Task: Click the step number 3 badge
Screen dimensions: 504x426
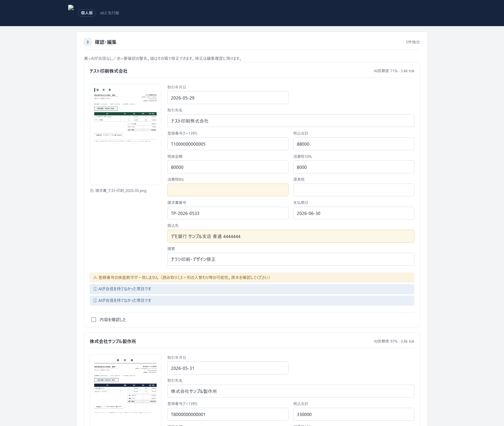Action: coord(88,42)
